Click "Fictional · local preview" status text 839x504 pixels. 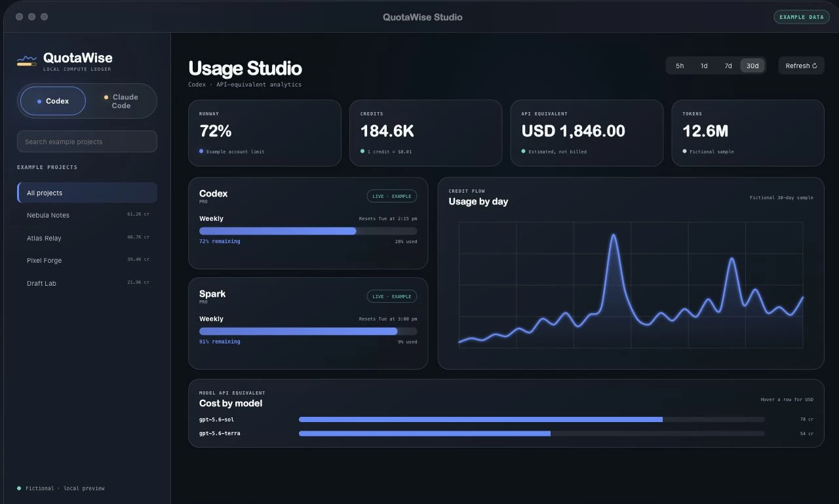click(65, 488)
